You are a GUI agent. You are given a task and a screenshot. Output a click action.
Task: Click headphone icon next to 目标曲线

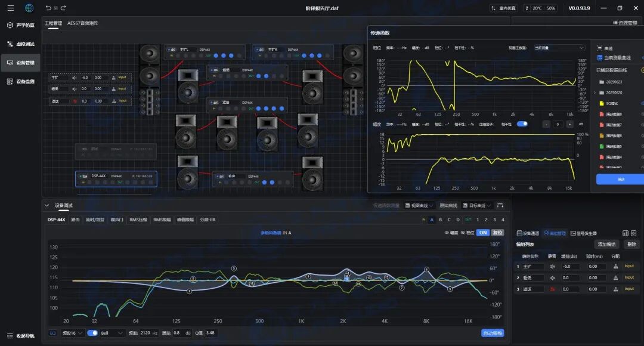[x=500, y=205]
